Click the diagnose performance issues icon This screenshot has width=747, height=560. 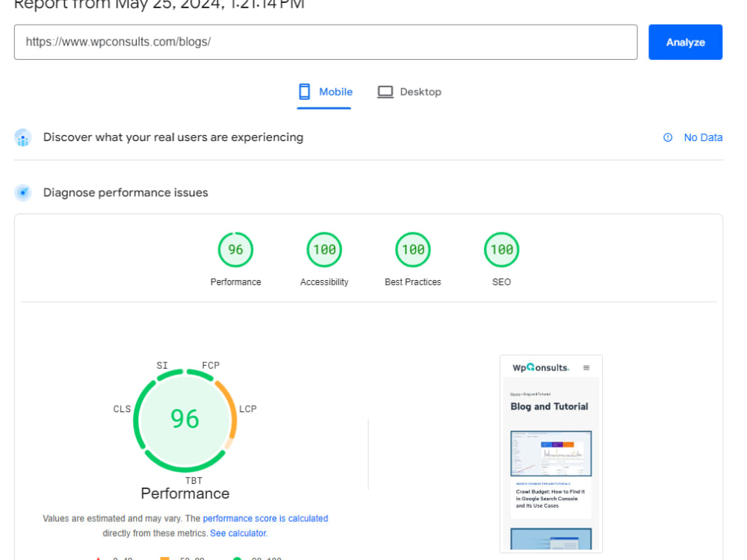[23, 193]
